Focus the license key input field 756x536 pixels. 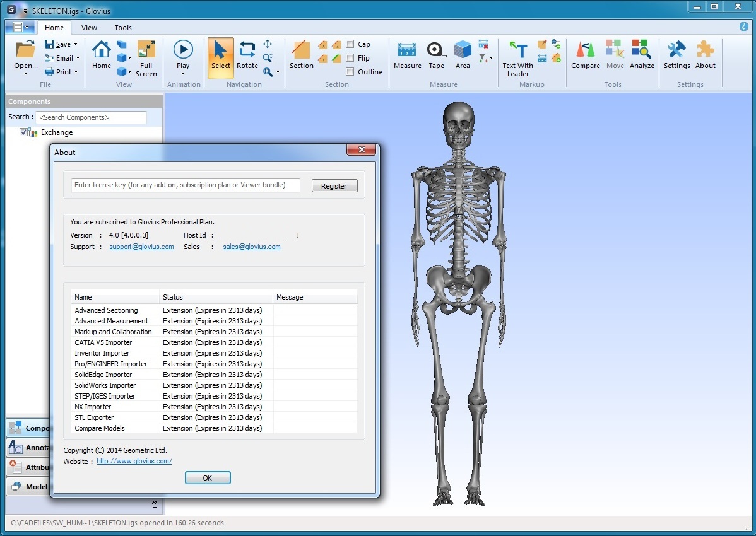click(x=186, y=185)
